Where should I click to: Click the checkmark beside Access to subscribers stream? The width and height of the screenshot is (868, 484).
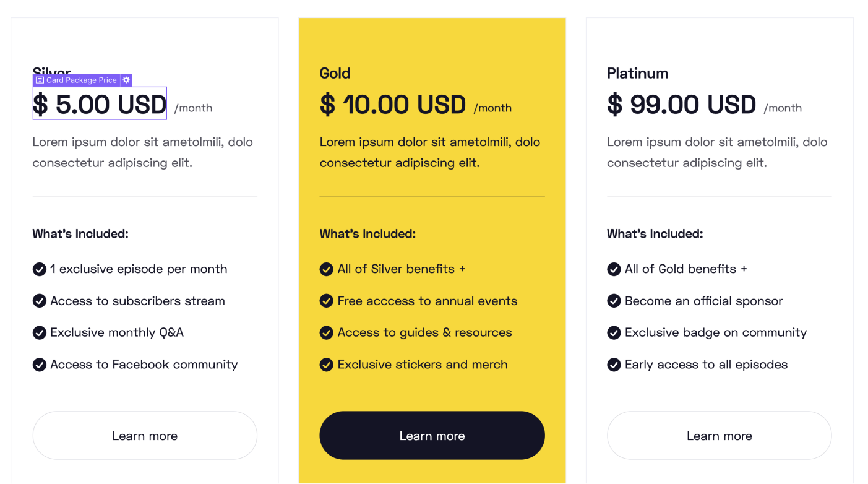(40, 301)
